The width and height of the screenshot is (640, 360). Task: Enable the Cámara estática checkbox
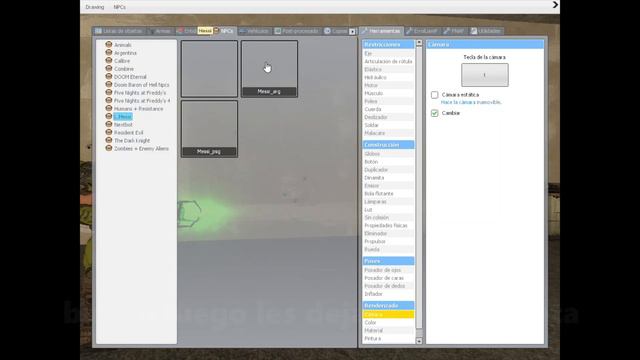(435, 95)
